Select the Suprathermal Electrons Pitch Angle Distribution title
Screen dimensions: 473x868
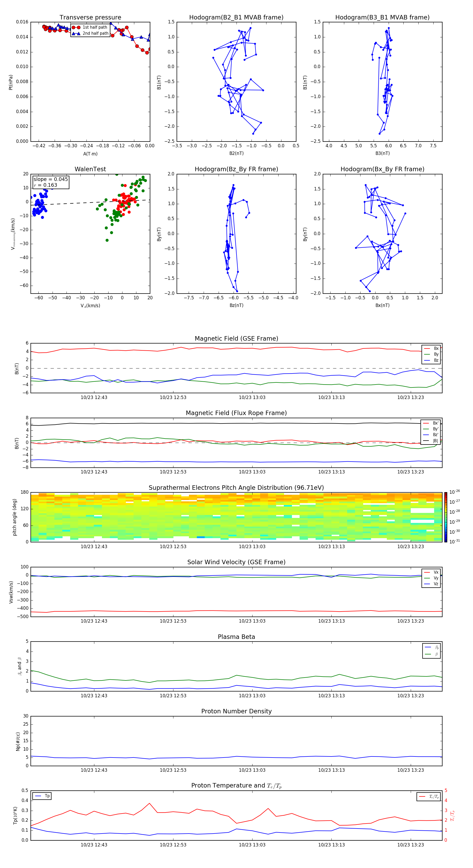(x=236, y=488)
